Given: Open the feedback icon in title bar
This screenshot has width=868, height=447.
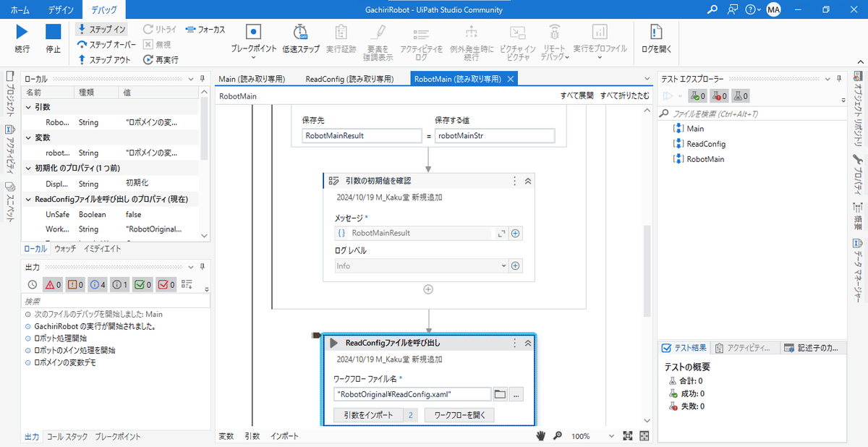Looking at the screenshot, I should click(x=733, y=9).
